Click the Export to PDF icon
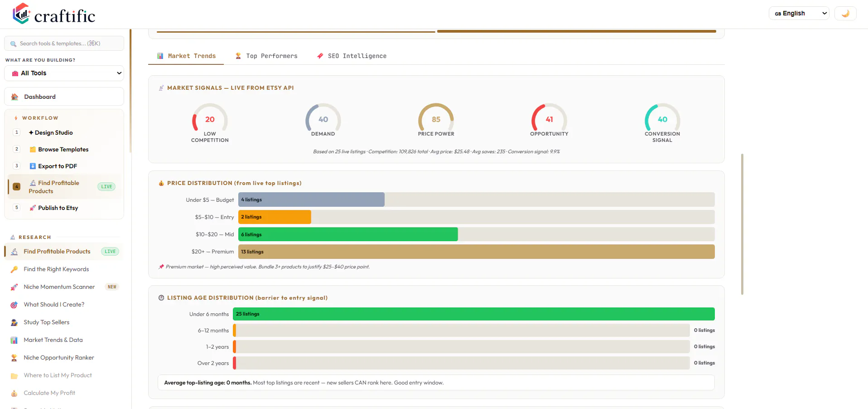 coord(33,166)
